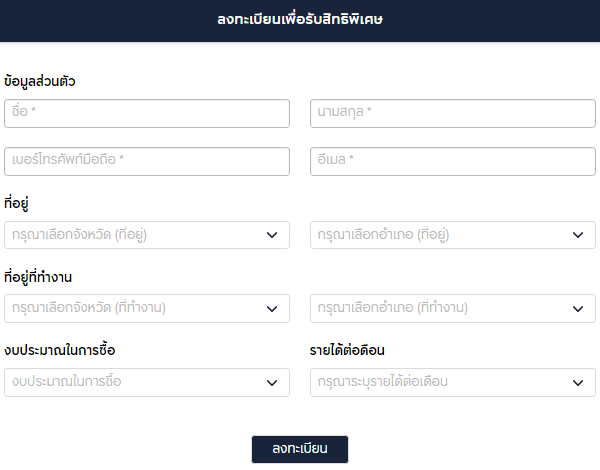Viewport: 600px width, 470px height.
Task: Click the chevron arrow on monthly income select
Action: pyautogui.click(x=576, y=382)
